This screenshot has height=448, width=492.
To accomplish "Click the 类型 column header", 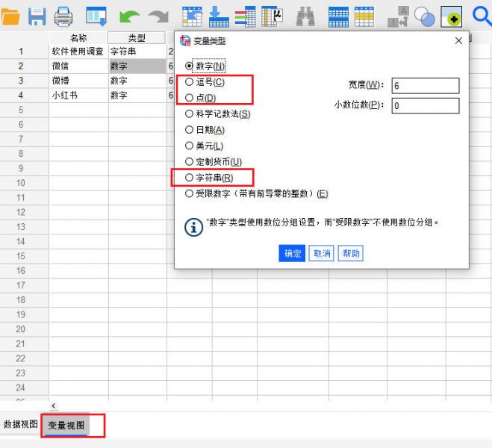I will [x=137, y=38].
